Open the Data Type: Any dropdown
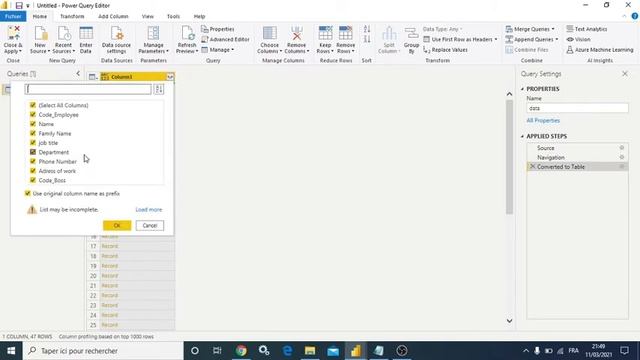 pos(442,29)
